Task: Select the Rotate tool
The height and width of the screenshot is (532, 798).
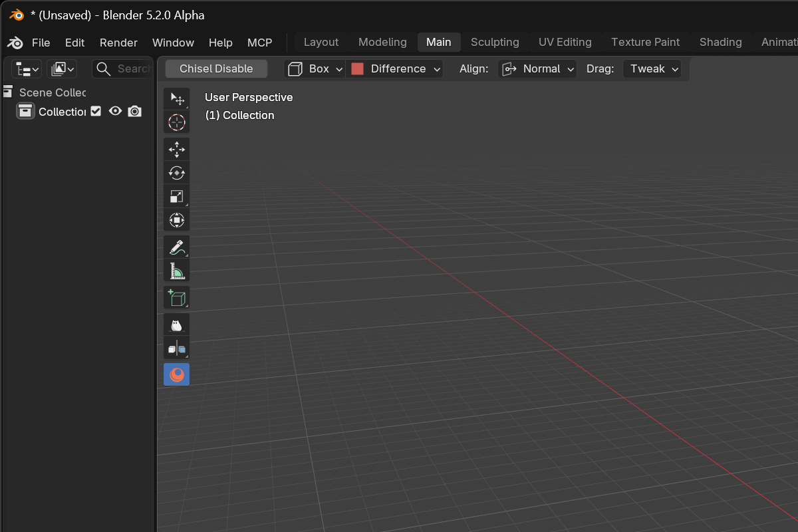Action: (x=176, y=173)
